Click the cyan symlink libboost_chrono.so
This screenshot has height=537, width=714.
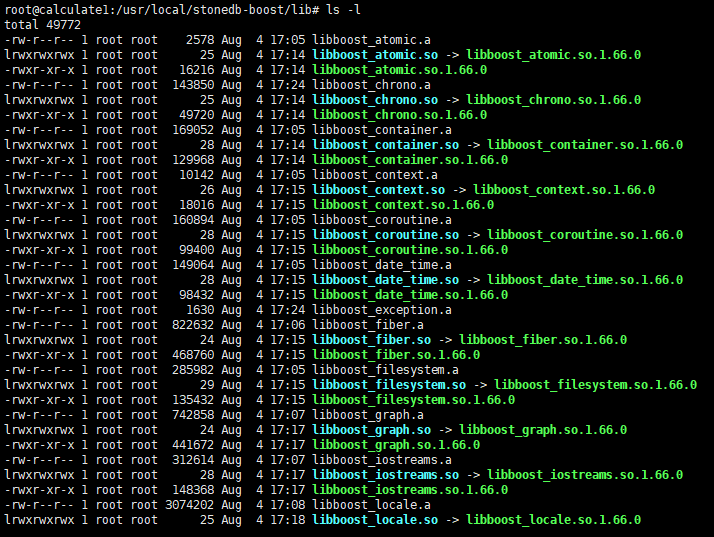pos(375,100)
